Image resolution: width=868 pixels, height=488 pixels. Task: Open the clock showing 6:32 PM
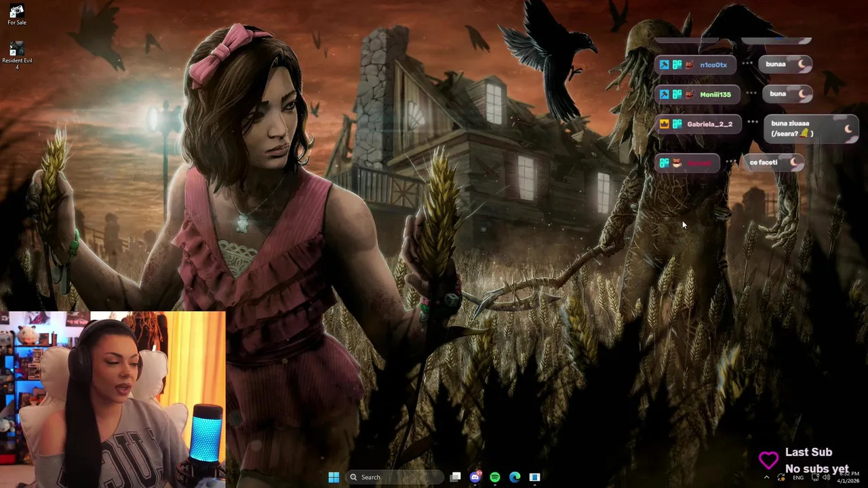(850, 477)
